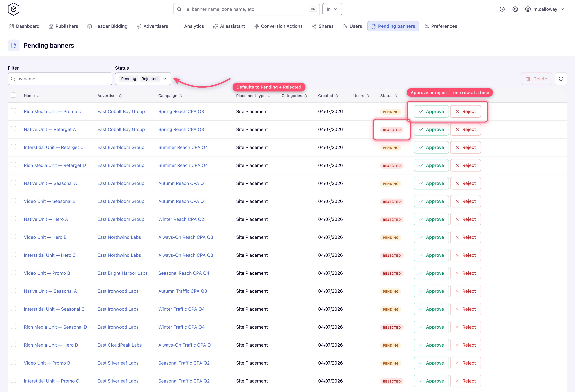The width and height of the screenshot is (575, 392).
Task: Focus the global banner search field
Action: (246, 9)
